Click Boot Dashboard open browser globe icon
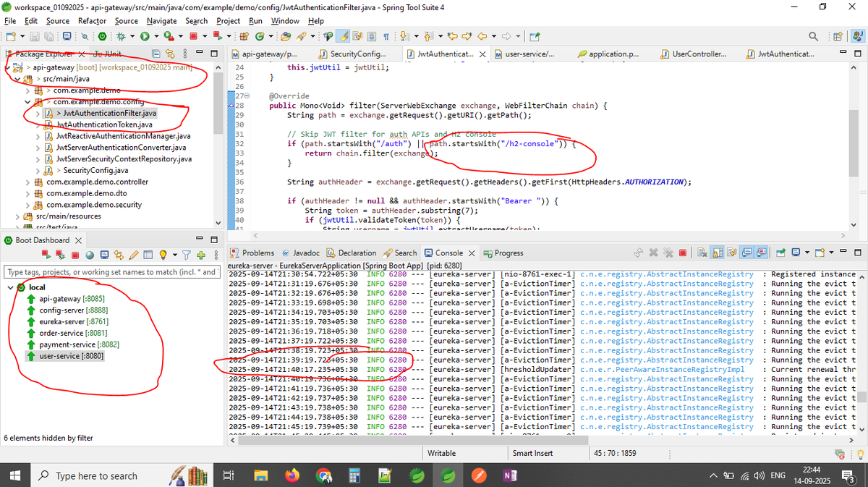The height and width of the screenshot is (487, 868). pos(90,254)
